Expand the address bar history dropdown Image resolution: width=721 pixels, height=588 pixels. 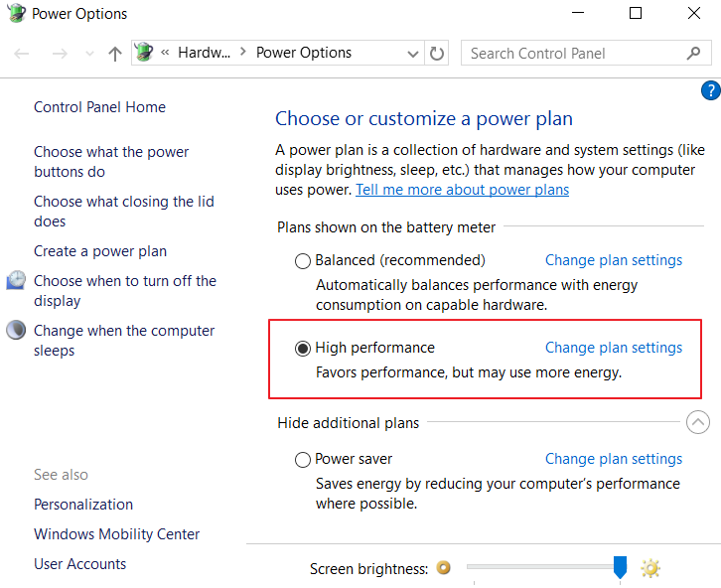point(413,54)
